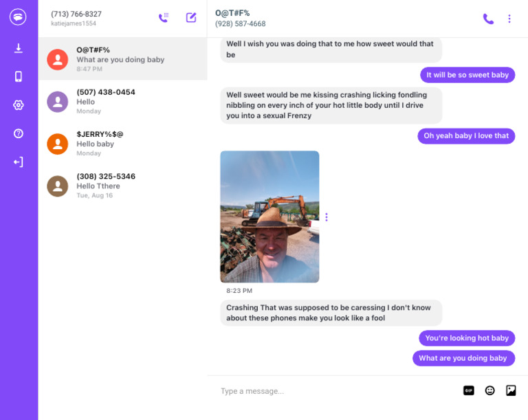Select the $JERRY%$@ conversation
Screen dimensions: 528x420
pyautogui.click(x=122, y=144)
